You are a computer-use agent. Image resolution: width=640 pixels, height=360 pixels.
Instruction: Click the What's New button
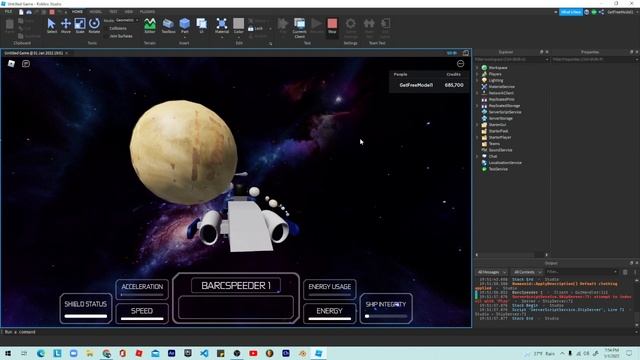[571, 12]
